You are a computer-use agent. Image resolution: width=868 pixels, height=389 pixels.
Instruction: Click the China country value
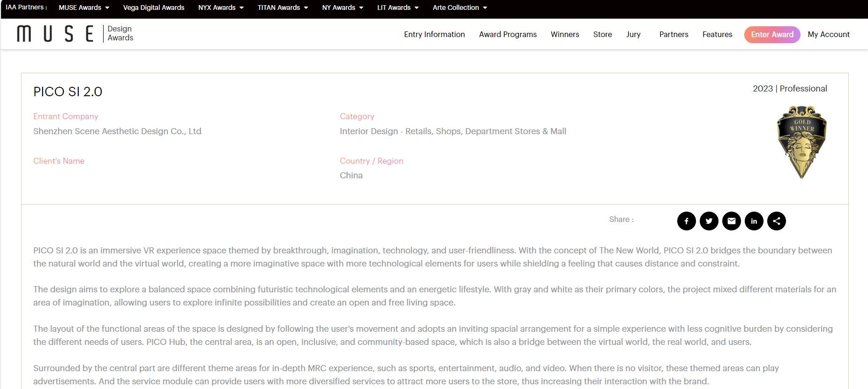[351, 175]
